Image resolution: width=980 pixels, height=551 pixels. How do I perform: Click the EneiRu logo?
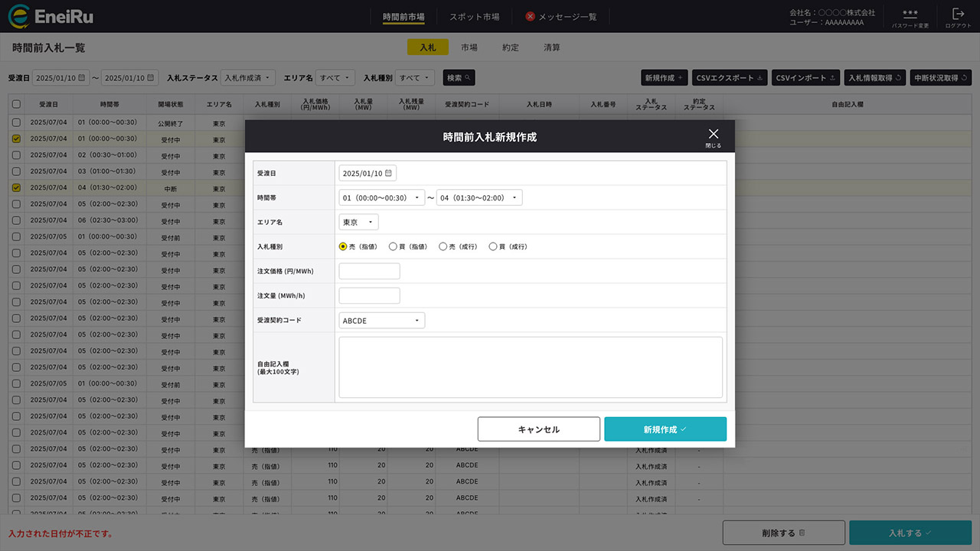click(51, 16)
